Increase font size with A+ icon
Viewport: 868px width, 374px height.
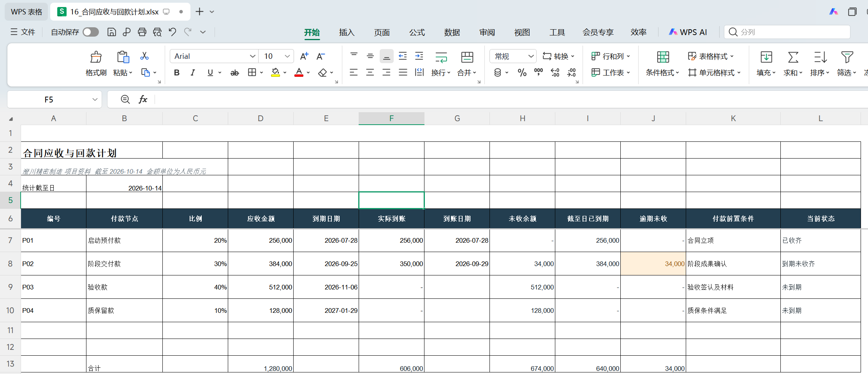pyautogui.click(x=304, y=56)
